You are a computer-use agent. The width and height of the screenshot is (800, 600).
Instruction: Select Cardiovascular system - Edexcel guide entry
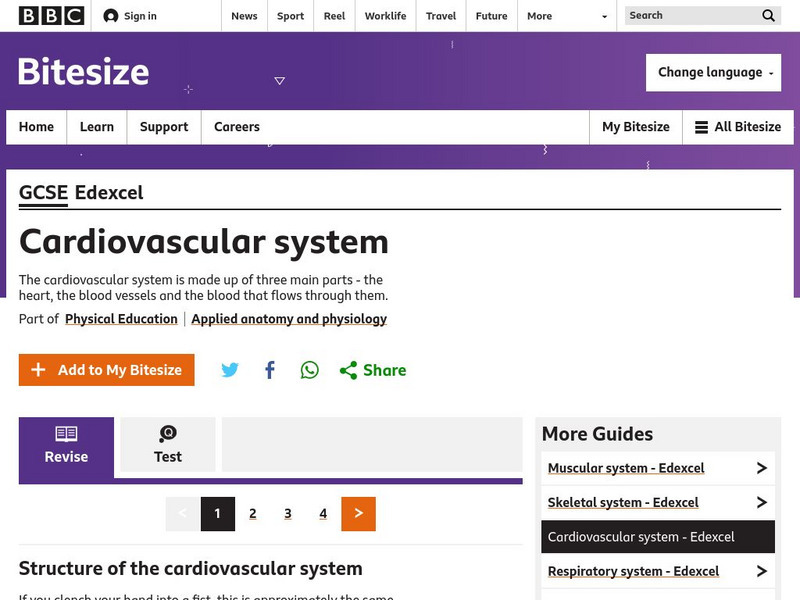point(658,537)
